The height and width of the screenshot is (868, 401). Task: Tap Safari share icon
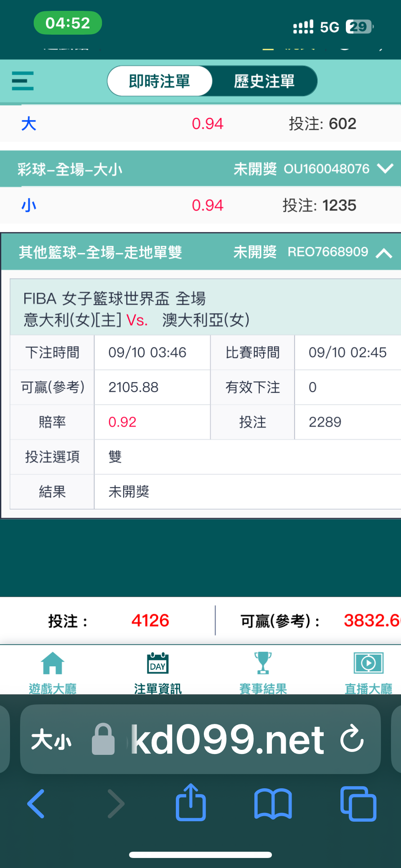(191, 802)
